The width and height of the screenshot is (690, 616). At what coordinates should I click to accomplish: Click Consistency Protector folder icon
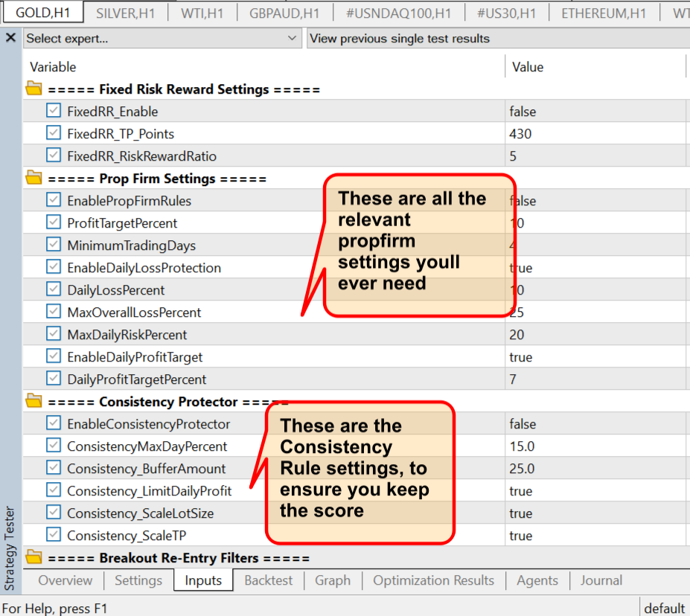point(34,401)
